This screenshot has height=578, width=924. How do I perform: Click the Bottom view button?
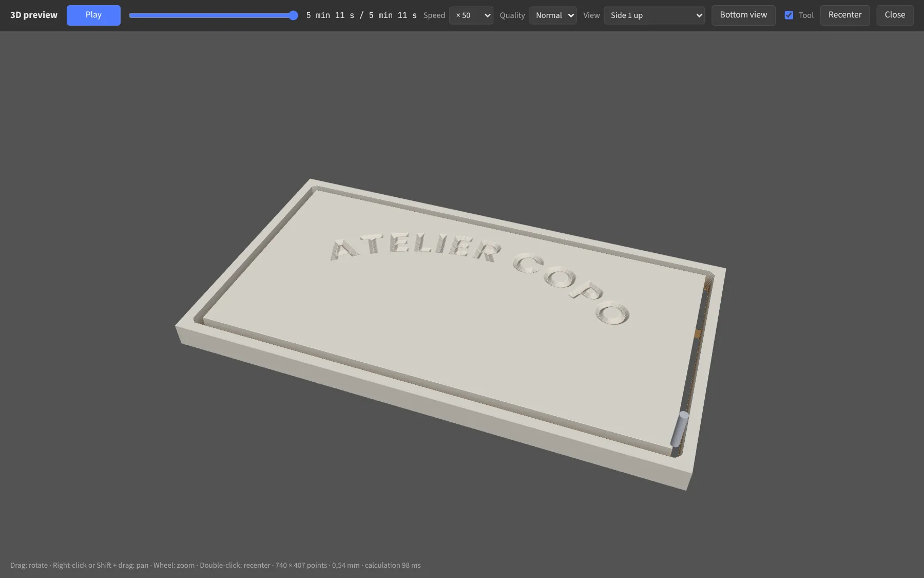[x=743, y=15]
